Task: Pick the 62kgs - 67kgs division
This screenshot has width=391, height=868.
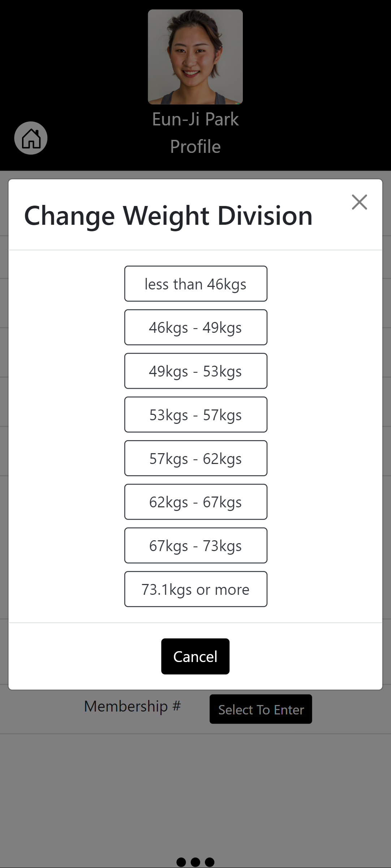Action: tap(195, 502)
